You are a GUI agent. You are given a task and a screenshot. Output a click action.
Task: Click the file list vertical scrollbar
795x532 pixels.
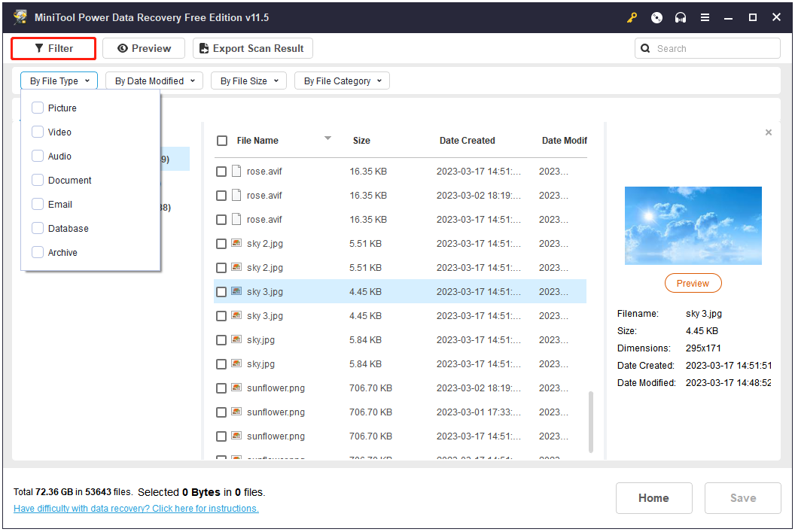point(591,421)
